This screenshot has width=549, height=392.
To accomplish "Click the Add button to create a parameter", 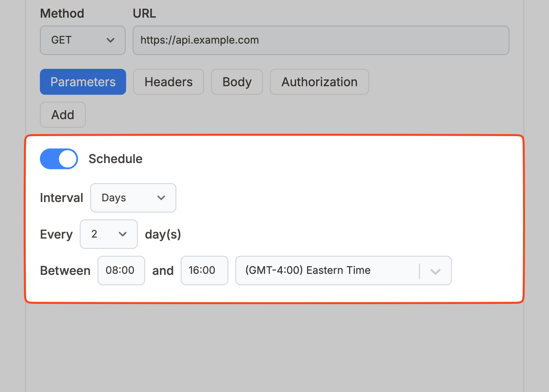I will [63, 115].
